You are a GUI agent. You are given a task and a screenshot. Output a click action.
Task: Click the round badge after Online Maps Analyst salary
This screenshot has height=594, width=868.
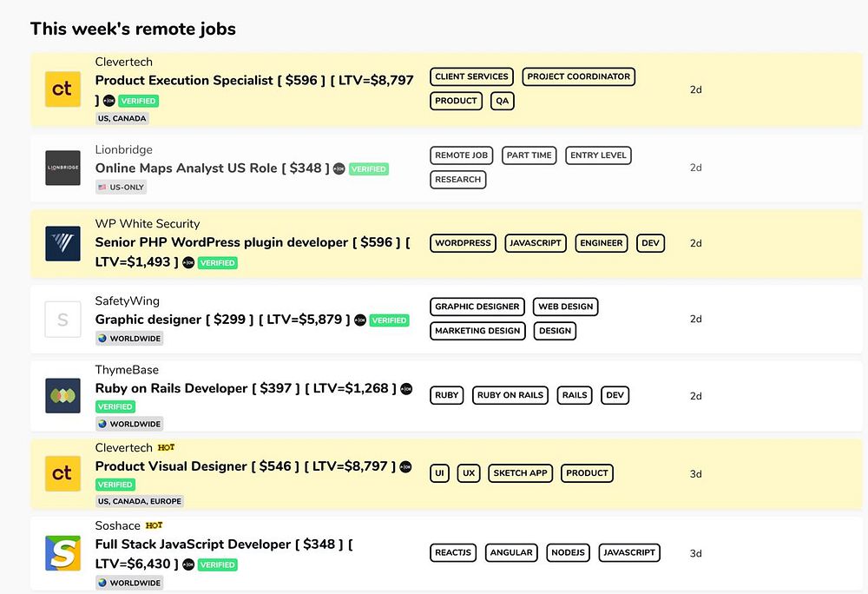coord(339,168)
